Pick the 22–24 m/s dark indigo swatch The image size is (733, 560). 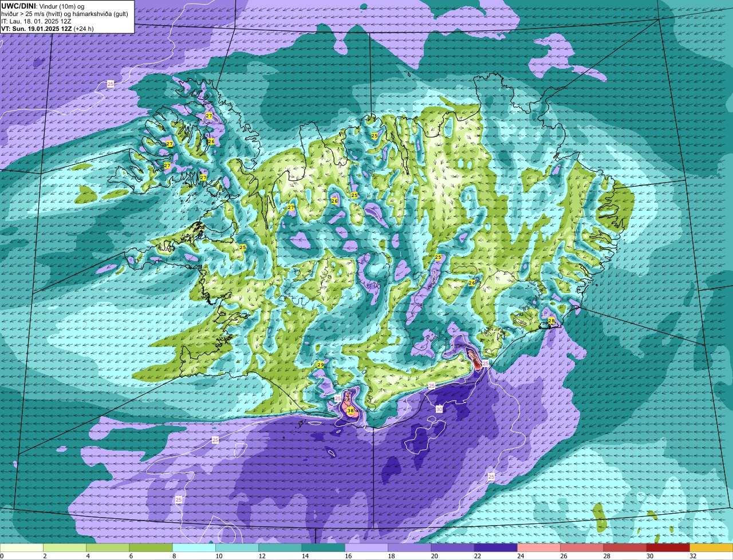496,547
